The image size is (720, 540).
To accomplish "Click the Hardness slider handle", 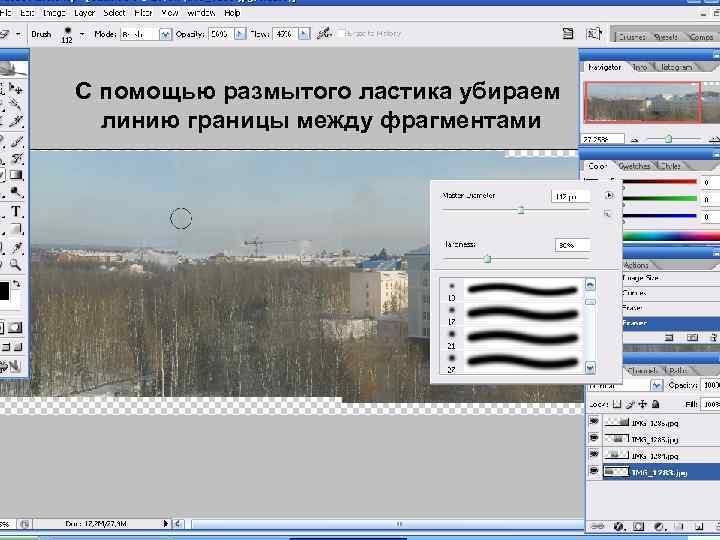I will (488, 259).
